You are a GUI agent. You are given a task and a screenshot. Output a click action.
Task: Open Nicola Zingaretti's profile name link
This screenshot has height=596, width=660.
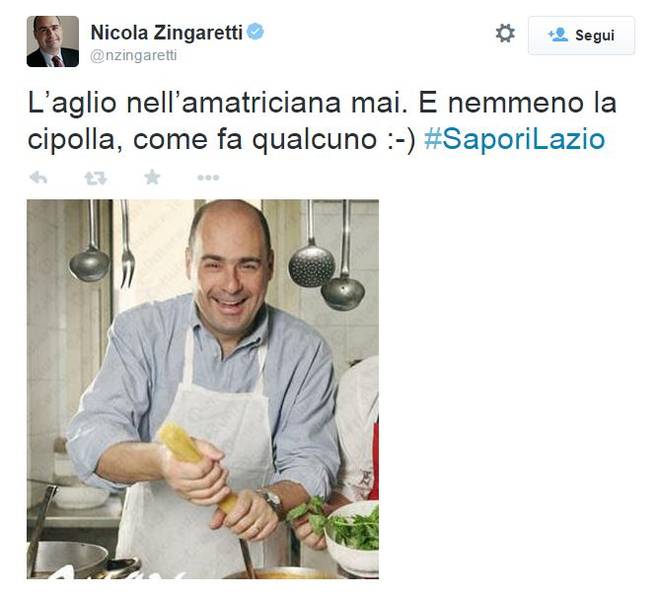167,32
